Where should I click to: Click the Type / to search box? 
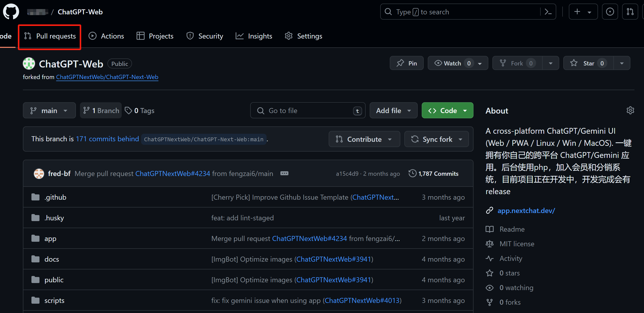point(468,12)
